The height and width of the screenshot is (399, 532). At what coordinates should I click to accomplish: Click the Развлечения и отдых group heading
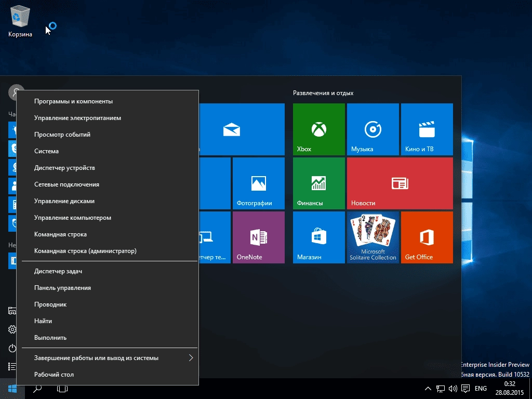[x=323, y=93]
